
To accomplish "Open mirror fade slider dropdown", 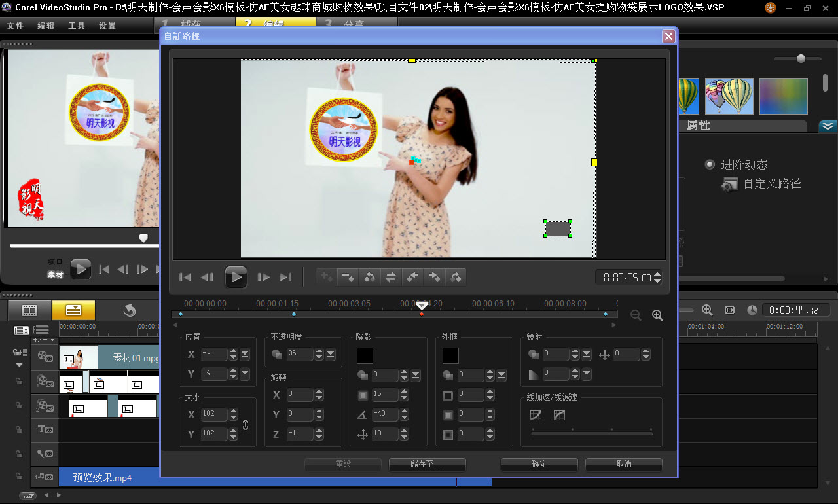I will coord(587,374).
